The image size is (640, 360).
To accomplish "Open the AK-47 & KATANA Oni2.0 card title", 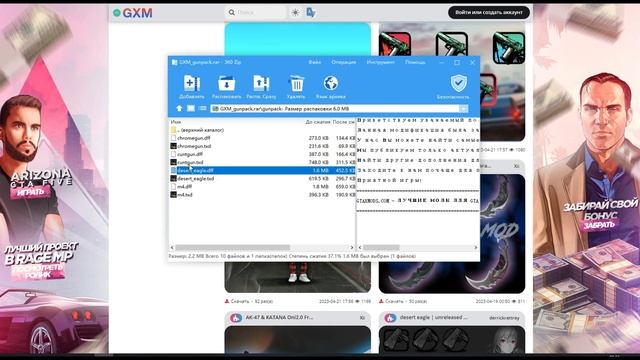I will (279, 318).
